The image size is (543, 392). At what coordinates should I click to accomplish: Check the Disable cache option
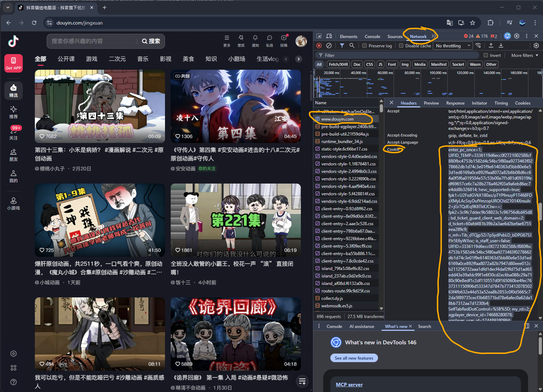click(401, 46)
